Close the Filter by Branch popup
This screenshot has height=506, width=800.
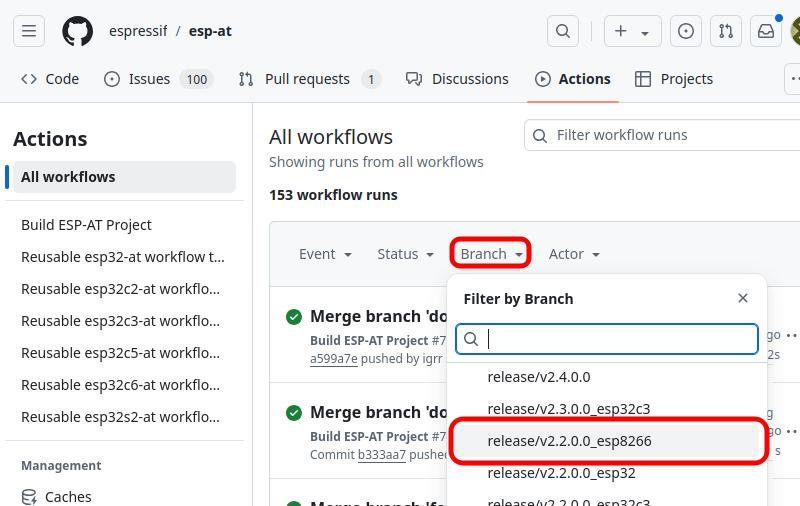(x=743, y=298)
